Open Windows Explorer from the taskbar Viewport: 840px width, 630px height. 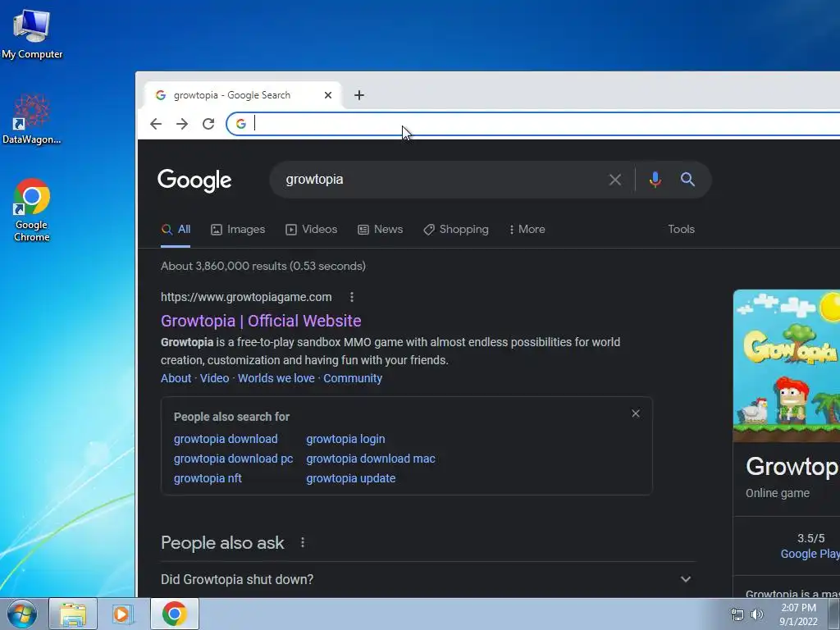click(73, 614)
